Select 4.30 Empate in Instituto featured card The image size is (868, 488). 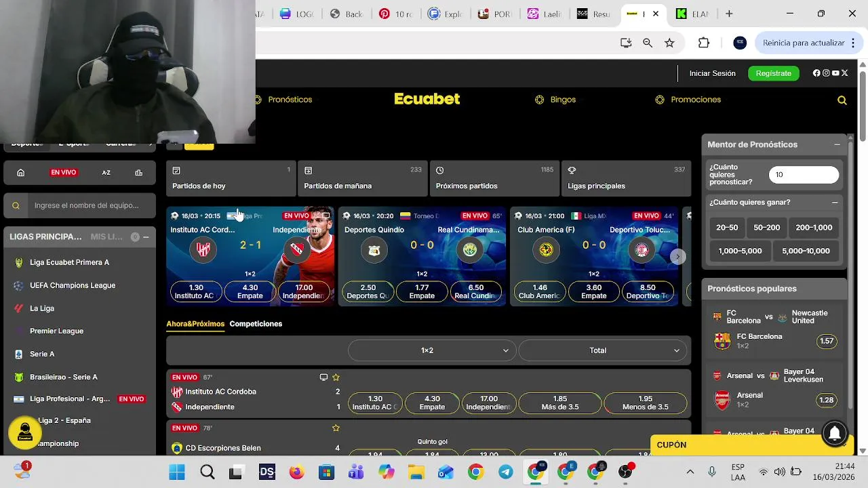(250, 291)
